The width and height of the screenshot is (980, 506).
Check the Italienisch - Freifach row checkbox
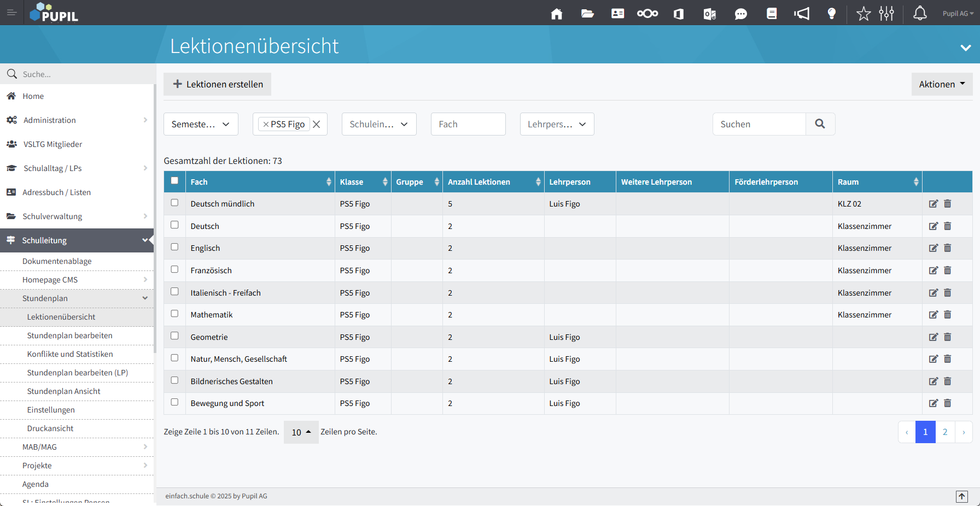pyautogui.click(x=174, y=292)
